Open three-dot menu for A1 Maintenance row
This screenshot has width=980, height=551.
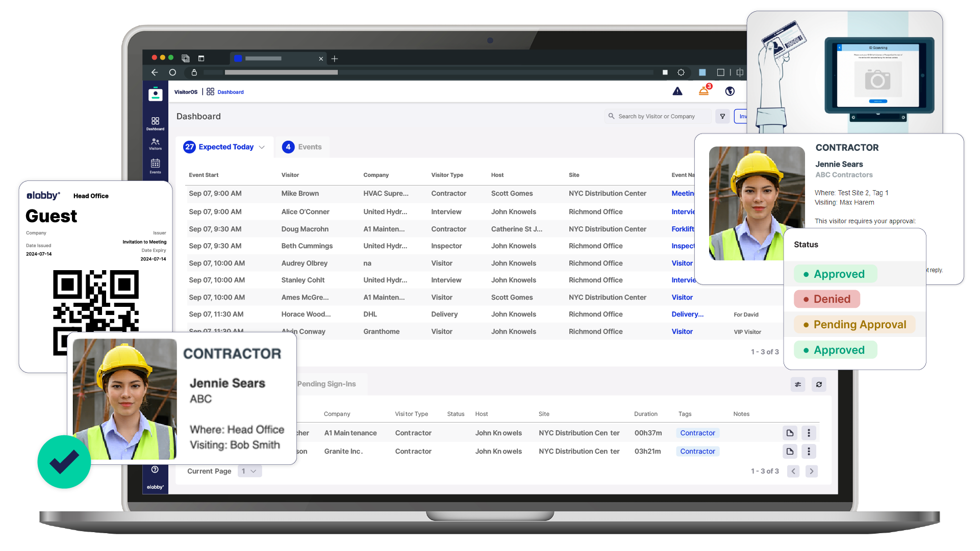point(808,433)
